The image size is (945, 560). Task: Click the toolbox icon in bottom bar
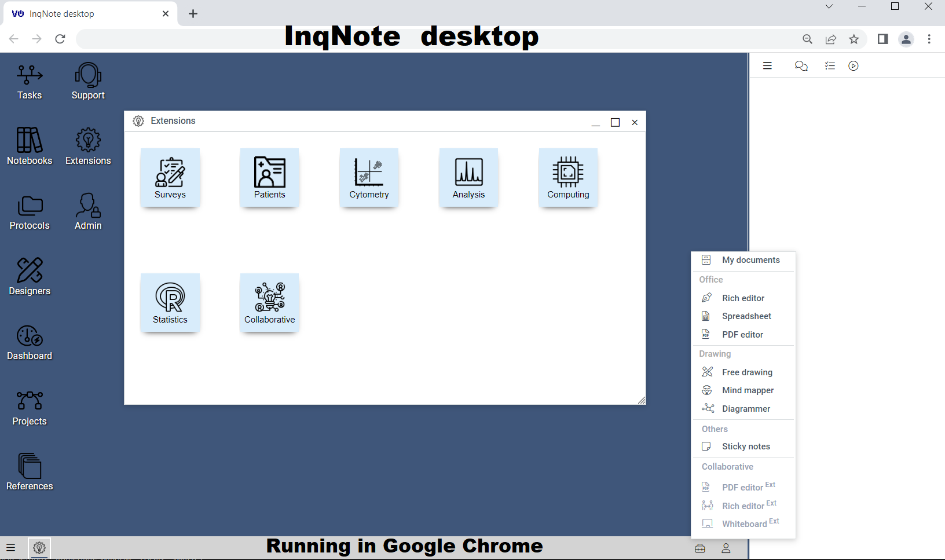pyautogui.click(x=700, y=548)
